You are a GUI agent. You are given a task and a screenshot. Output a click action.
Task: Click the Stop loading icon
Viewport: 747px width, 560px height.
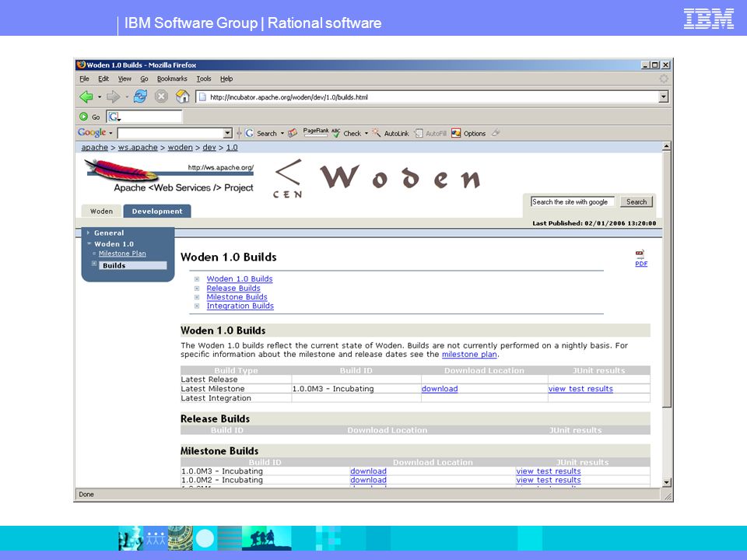pyautogui.click(x=162, y=96)
